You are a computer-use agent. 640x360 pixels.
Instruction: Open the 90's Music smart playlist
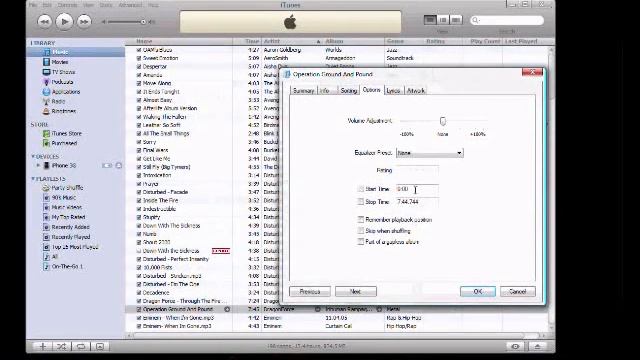[x=64, y=198]
